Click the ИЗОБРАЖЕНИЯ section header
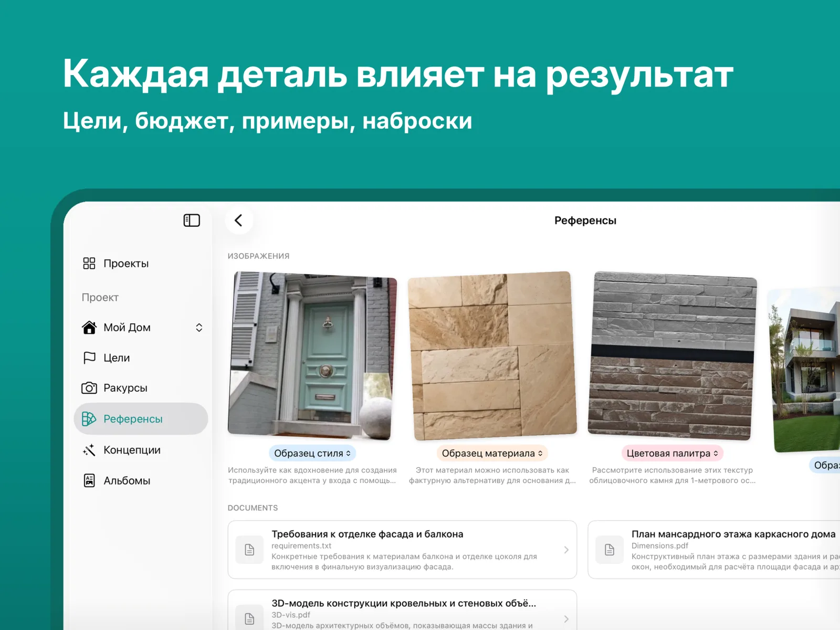This screenshot has width=840, height=630. coord(258,256)
